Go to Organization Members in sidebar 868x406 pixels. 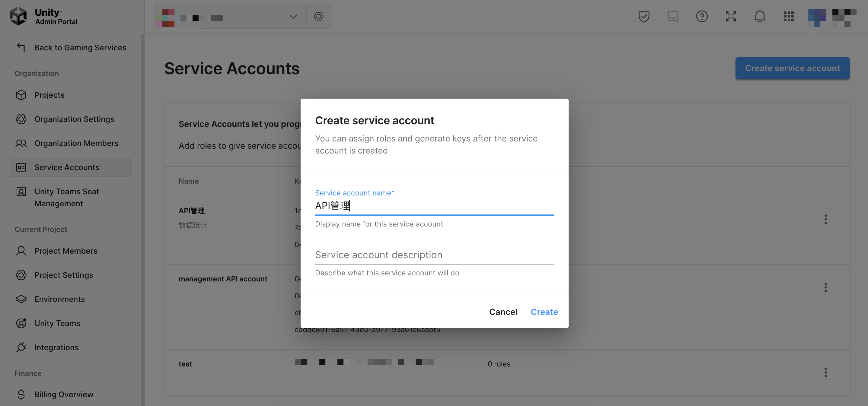click(76, 143)
